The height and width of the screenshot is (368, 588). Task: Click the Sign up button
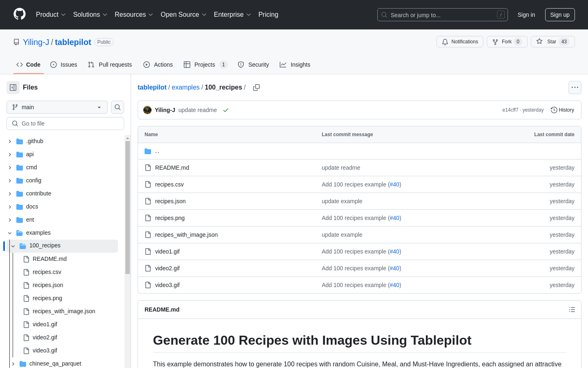click(560, 15)
